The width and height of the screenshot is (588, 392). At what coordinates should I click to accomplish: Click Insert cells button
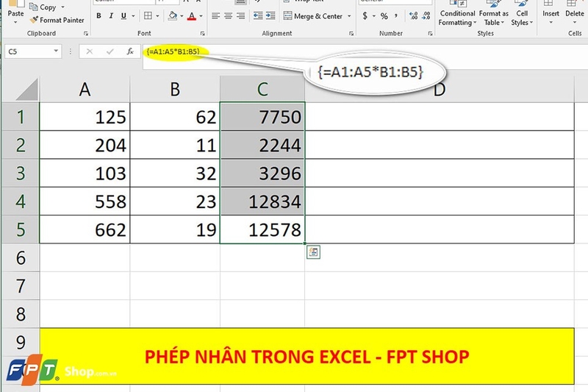(551, 13)
